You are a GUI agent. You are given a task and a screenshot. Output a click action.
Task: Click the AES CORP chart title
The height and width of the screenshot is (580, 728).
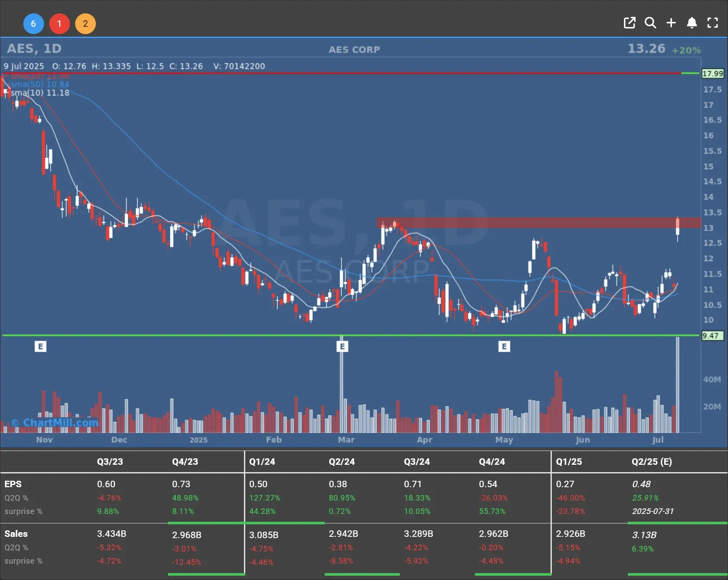click(354, 50)
